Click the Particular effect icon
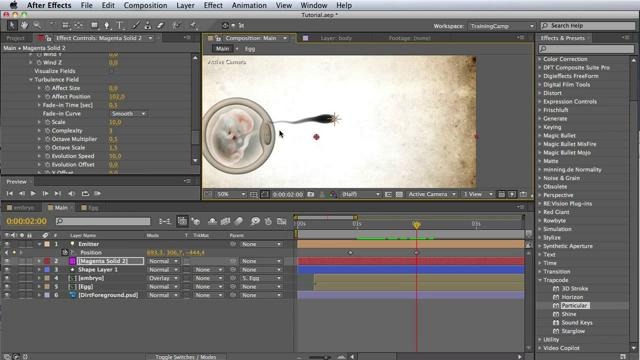Screen dimensions: 640x360 coord(556,306)
